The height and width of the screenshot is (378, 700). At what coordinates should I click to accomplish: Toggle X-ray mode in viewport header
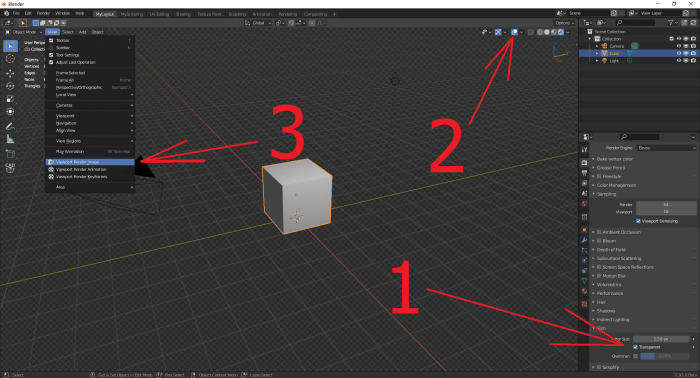tap(531, 32)
